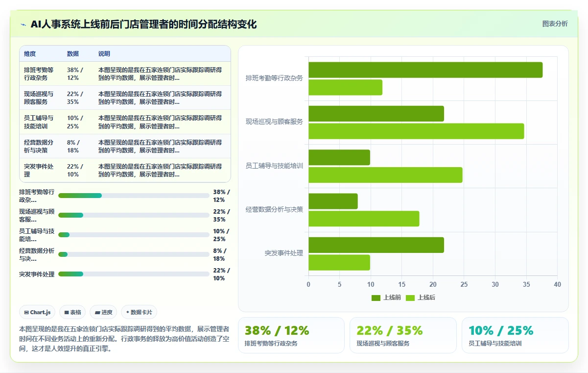Click the 说明 column header
Image resolution: width=588 pixels, height=373 pixels.
(104, 54)
